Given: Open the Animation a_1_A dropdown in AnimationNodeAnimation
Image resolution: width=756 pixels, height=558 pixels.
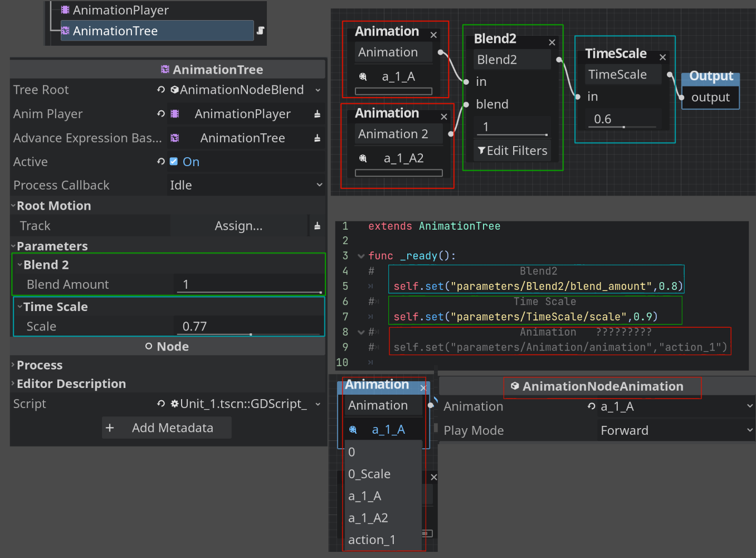Looking at the screenshot, I should (x=676, y=406).
